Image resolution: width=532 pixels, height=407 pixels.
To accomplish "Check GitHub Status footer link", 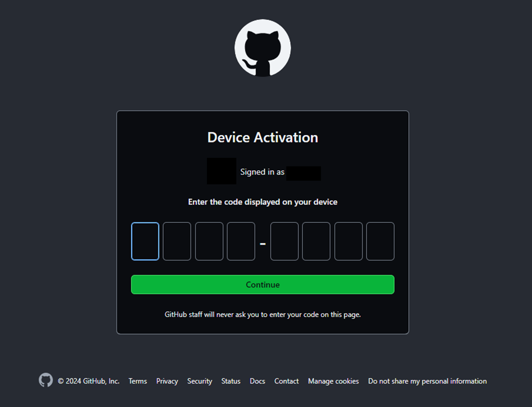I will pos(231,381).
